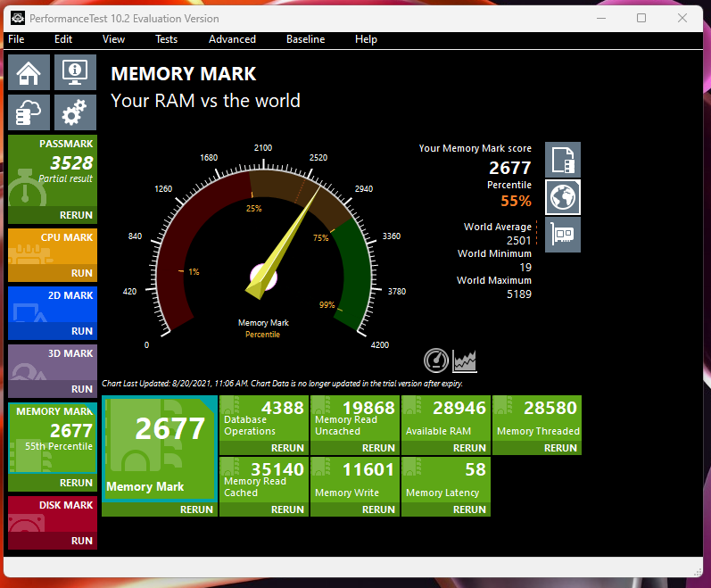Open the File menu

tap(16, 39)
